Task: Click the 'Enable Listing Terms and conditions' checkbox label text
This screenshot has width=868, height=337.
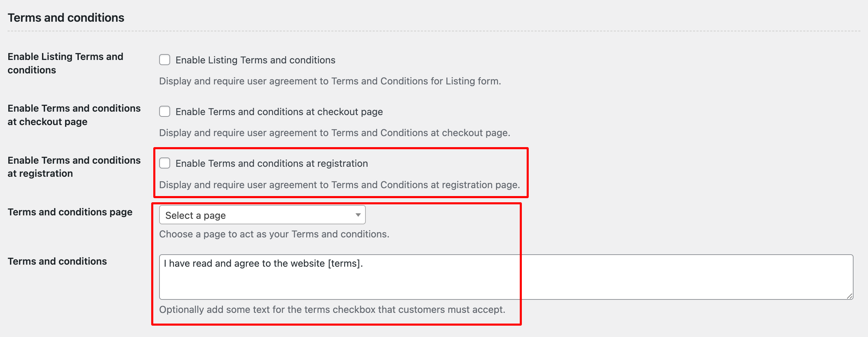Action: click(x=255, y=60)
